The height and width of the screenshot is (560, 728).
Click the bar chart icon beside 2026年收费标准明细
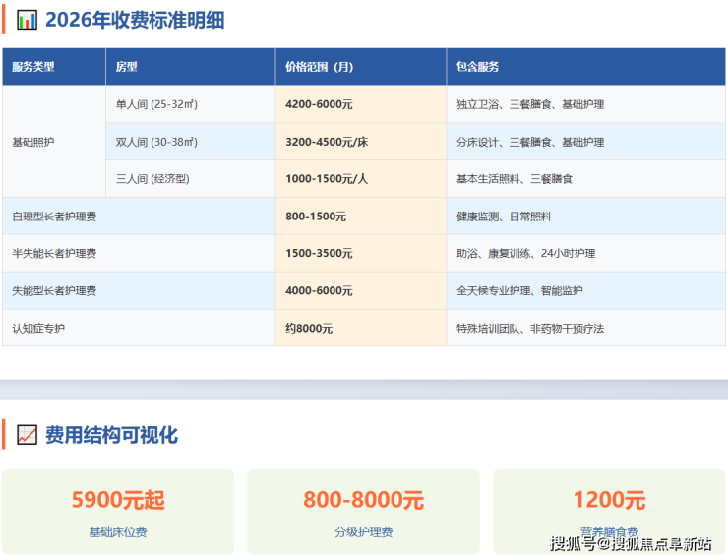pos(27,20)
